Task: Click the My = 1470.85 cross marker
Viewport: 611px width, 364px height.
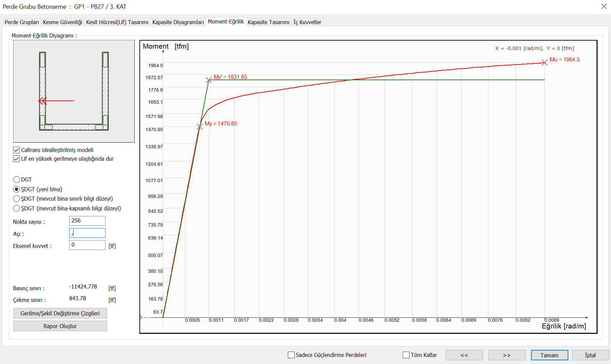Action: (200, 126)
